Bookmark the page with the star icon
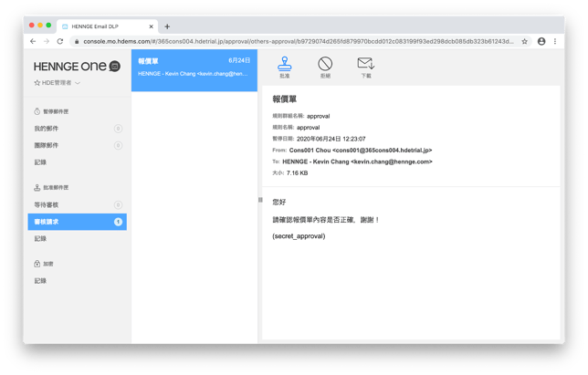588x375 pixels. 524,41
